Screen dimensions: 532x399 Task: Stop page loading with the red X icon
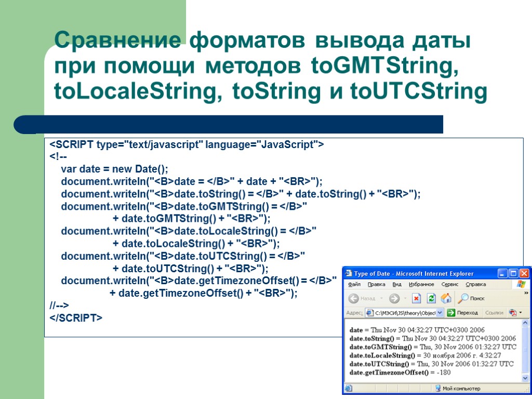(x=416, y=299)
